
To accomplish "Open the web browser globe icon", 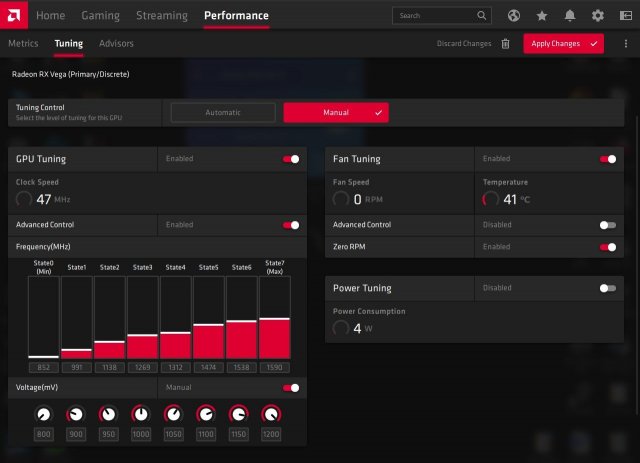I will (514, 16).
